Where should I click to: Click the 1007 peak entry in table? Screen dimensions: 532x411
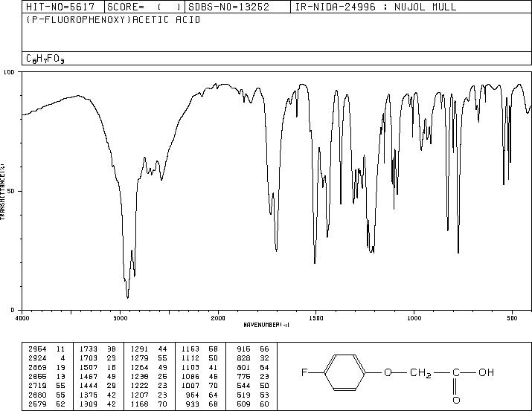click(x=200, y=386)
